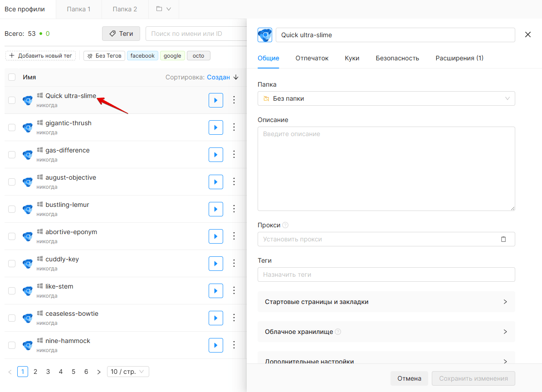Image resolution: width=542 pixels, height=392 pixels.
Task: Open the Папка 2 tab
Action: point(125,10)
